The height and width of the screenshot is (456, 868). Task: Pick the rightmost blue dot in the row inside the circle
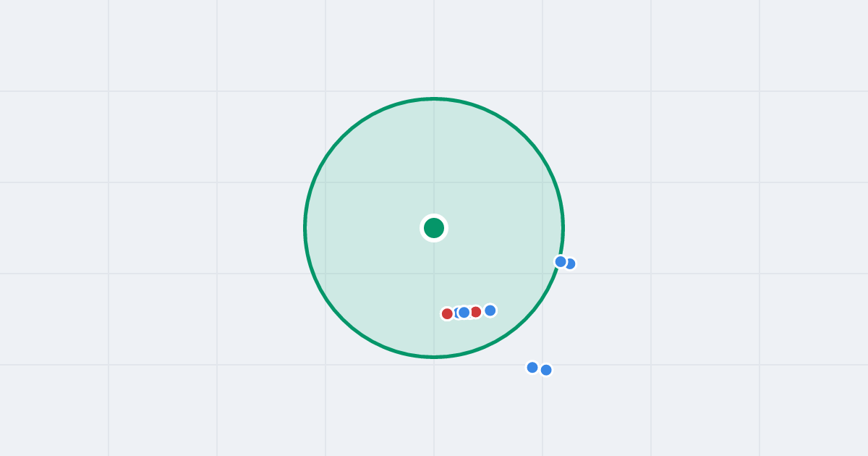[x=490, y=311]
